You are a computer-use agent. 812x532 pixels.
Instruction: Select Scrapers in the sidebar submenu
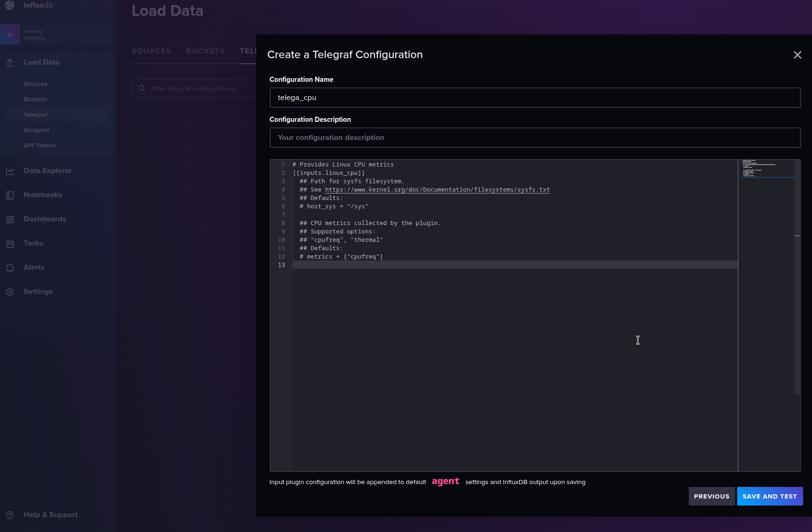(x=36, y=130)
